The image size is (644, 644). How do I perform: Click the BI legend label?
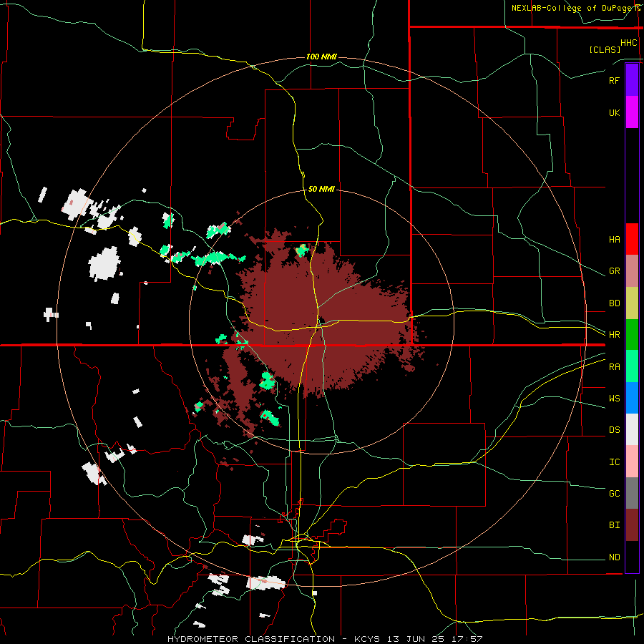coord(614,525)
